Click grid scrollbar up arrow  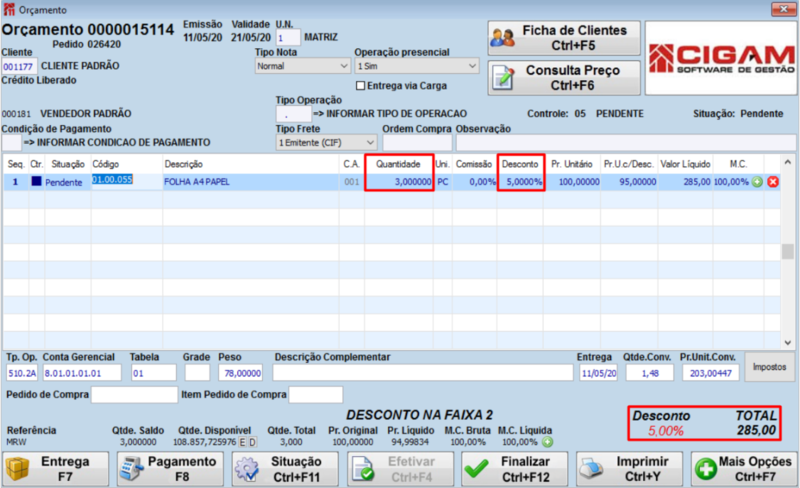click(x=788, y=162)
